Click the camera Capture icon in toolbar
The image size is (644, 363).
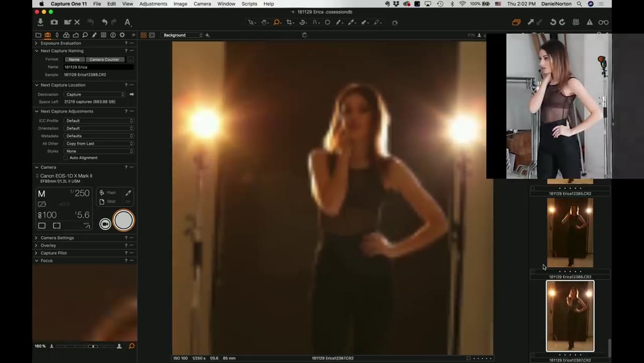54,22
